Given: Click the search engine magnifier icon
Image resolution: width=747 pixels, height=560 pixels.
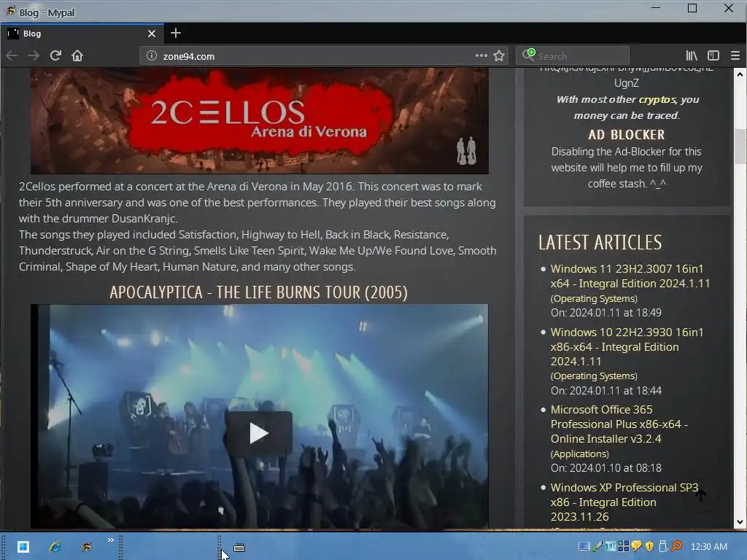Looking at the screenshot, I should [528, 55].
